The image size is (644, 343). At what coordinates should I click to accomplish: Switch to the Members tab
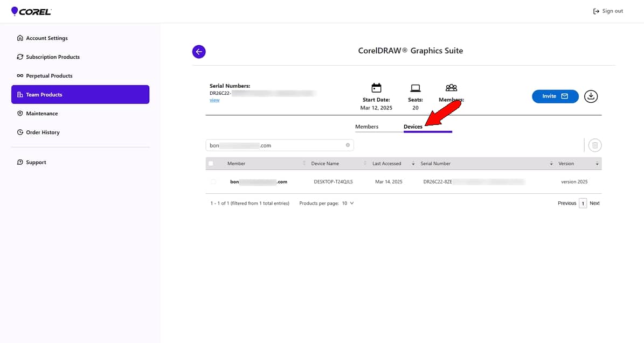pos(366,127)
